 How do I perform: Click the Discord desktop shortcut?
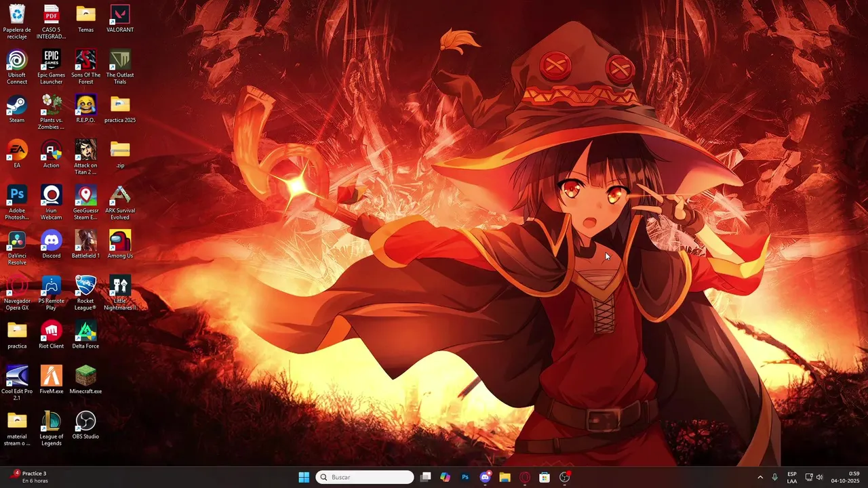click(52, 244)
